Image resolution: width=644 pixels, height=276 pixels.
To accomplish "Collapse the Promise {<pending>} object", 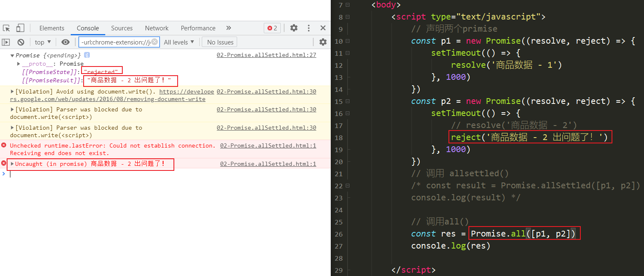I will [x=12, y=55].
